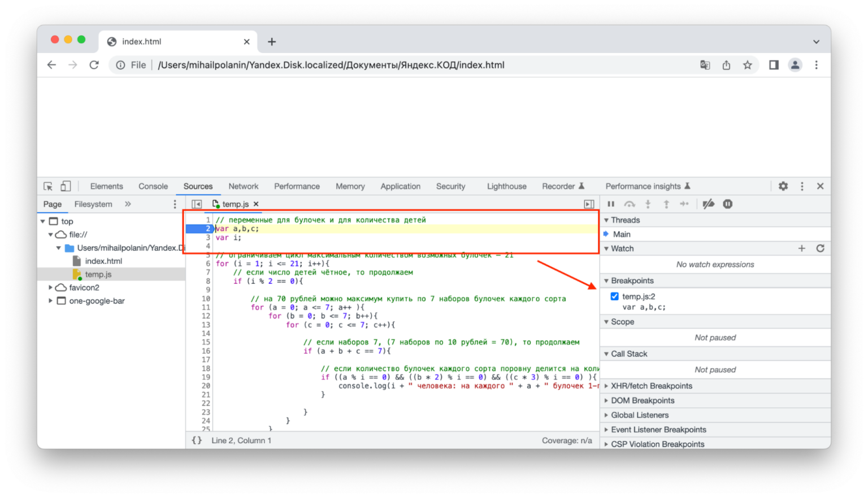This screenshot has width=868, height=498.
Task: Open index.html in file tree
Action: point(103,261)
